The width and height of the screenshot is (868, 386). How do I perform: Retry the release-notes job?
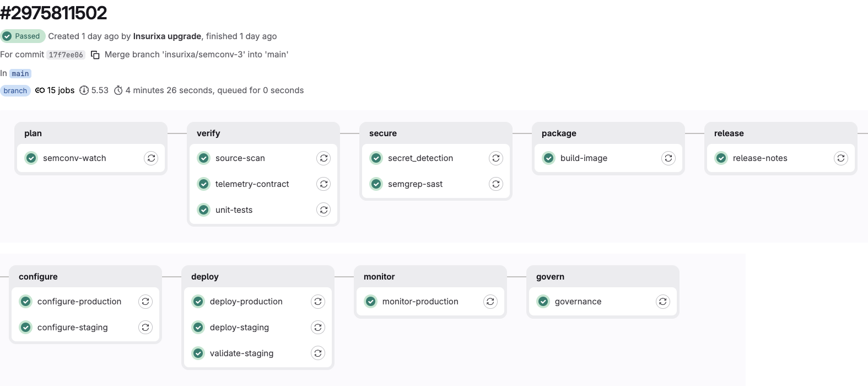click(x=841, y=158)
